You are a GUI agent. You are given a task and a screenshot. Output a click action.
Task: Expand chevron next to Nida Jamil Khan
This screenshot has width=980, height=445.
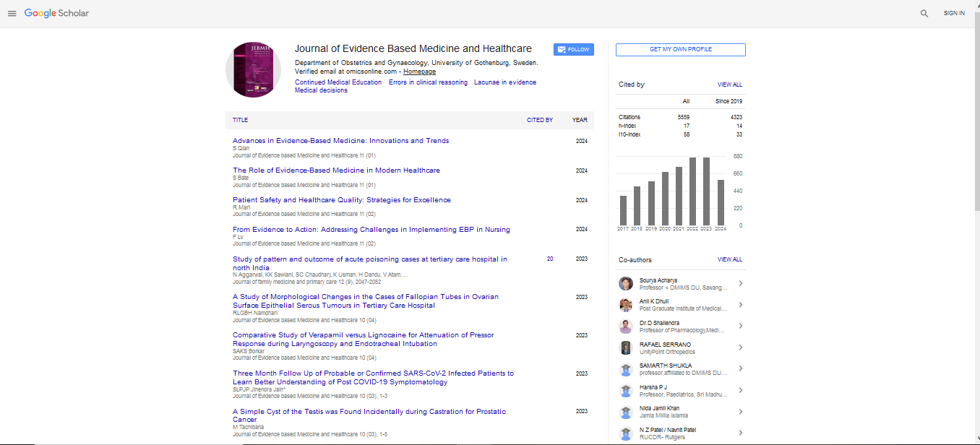pos(740,412)
